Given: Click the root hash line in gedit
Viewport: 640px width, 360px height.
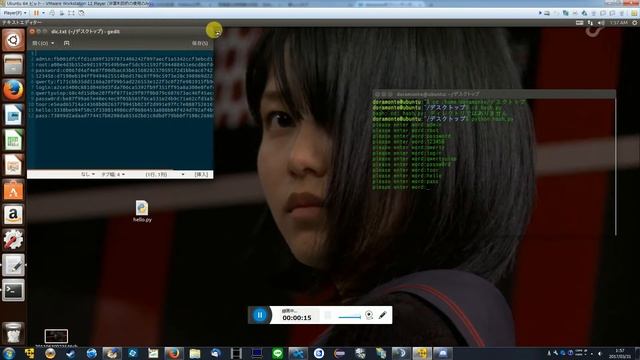Looking at the screenshot, I should [124, 65].
